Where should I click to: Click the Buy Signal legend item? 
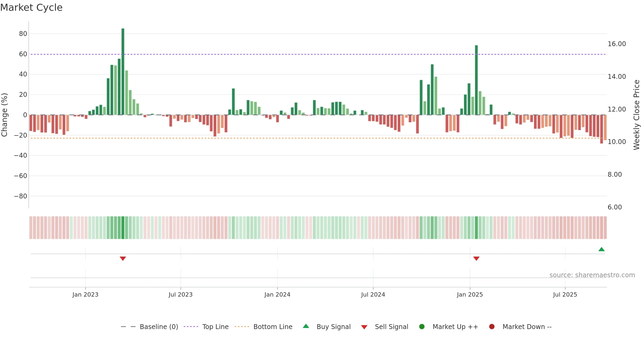[327, 327]
